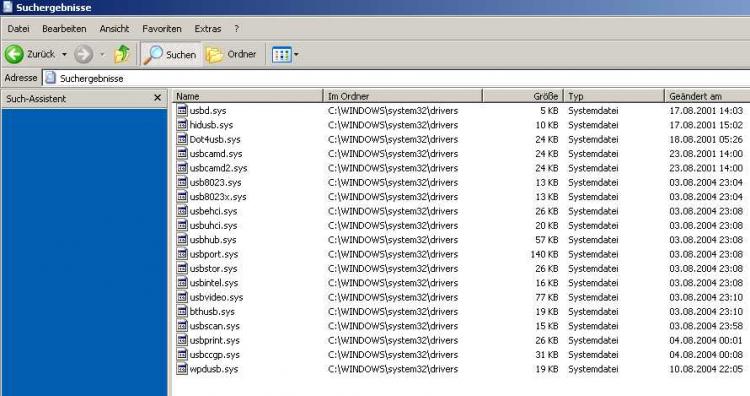Select the usbd.sys file icon
This screenshot has width=750, height=396.
(x=182, y=110)
